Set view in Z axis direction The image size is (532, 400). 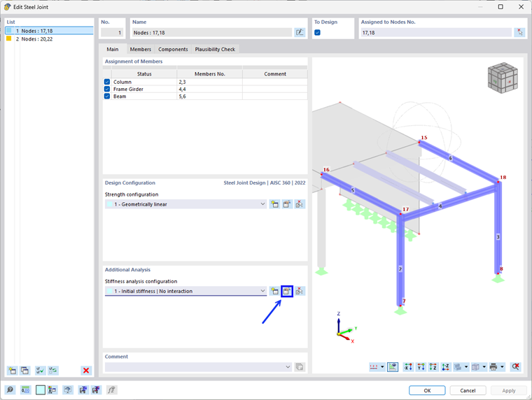coord(433,366)
